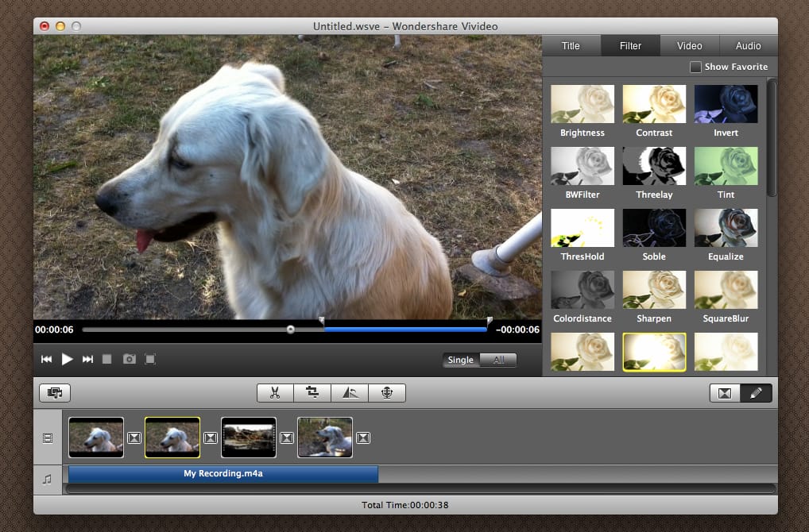The width and height of the screenshot is (809, 532).
Task: Open transition slot after the second clip
Action: (x=211, y=438)
